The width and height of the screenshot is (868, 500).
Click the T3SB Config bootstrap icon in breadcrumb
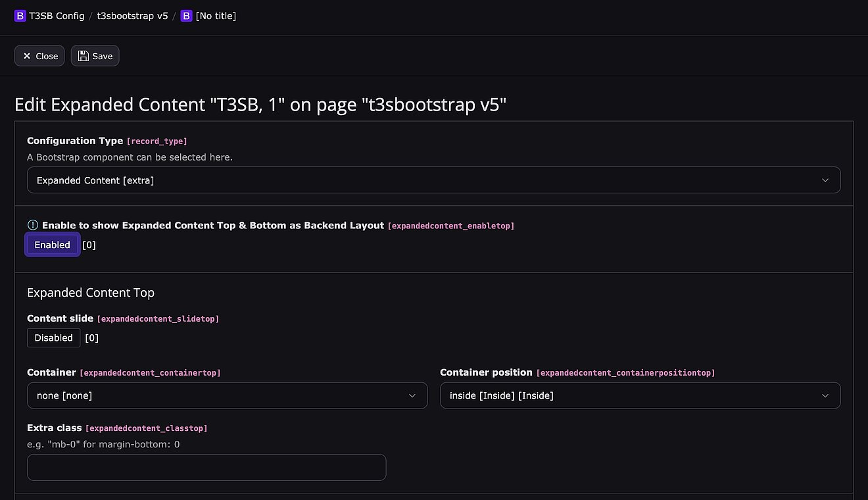click(x=20, y=16)
